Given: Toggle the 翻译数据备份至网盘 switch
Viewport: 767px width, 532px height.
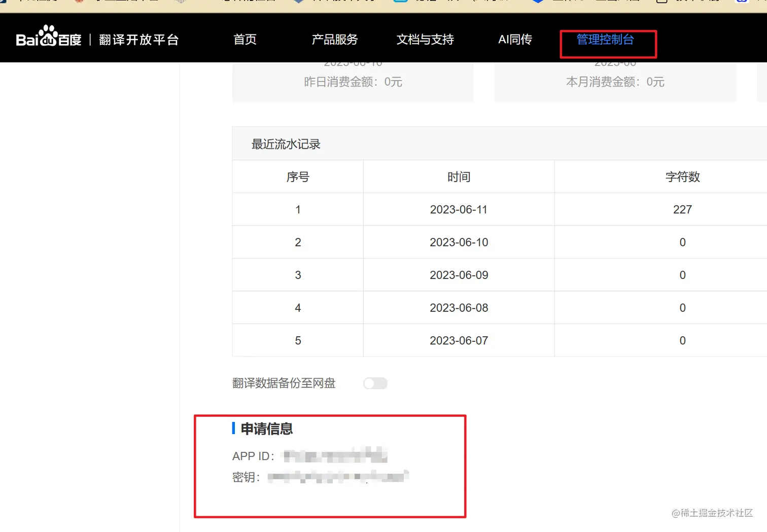Looking at the screenshot, I should (375, 383).
